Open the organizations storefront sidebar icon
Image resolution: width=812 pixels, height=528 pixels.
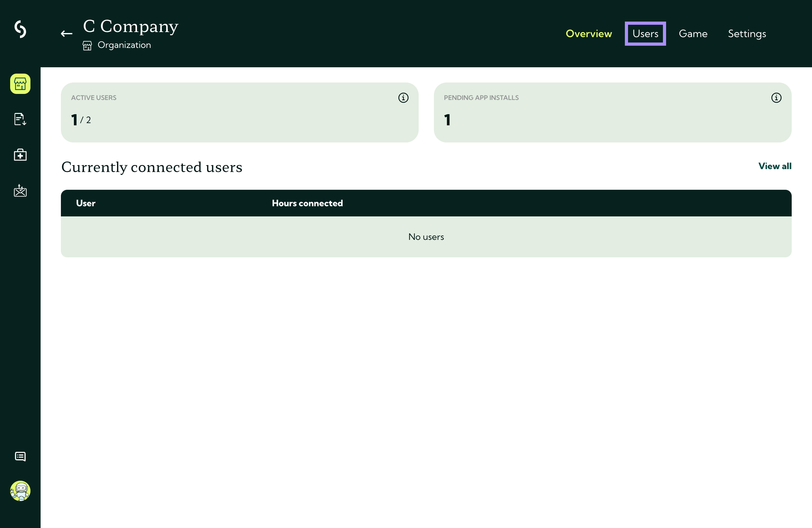(20, 84)
